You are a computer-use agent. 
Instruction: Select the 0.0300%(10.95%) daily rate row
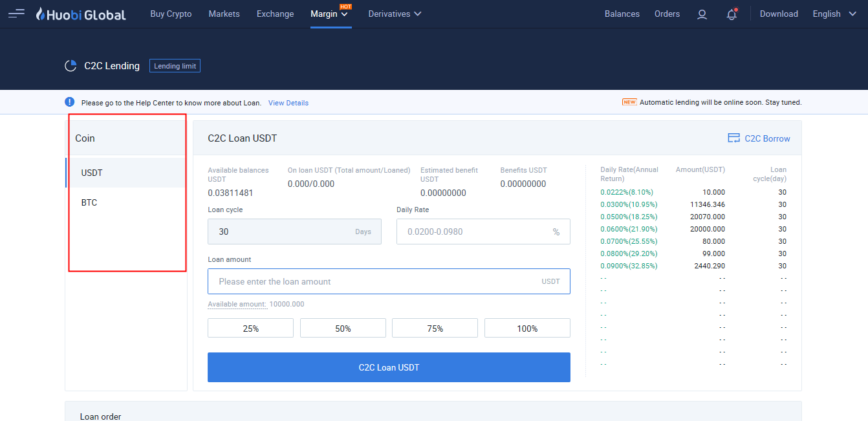pyautogui.click(x=693, y=204)
